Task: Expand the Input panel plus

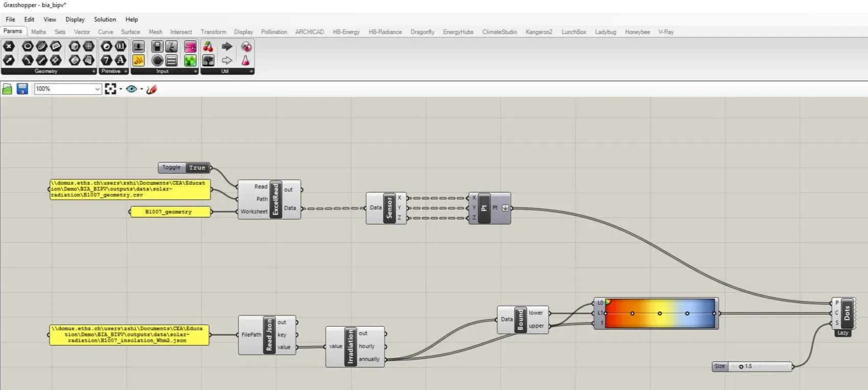Action: (x=196, y=71)
